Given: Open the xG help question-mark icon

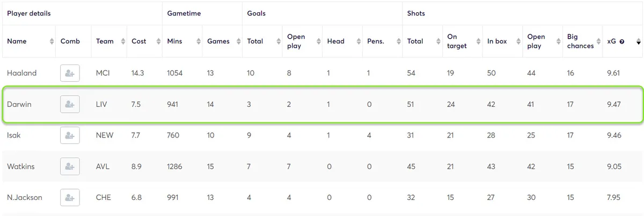Looking at the screenshot, I should click(x=621, y=41).
